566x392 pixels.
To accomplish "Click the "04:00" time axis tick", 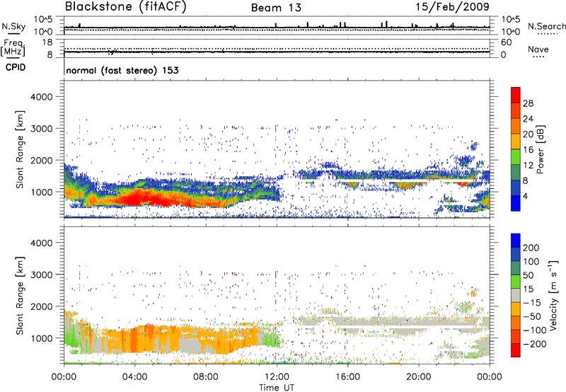I will pos(135,377).
